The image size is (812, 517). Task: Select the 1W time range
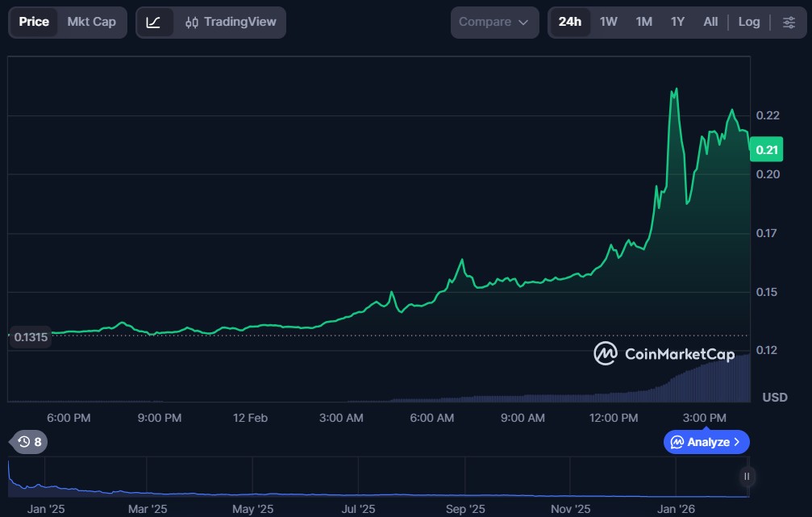[x=608, y=23]
